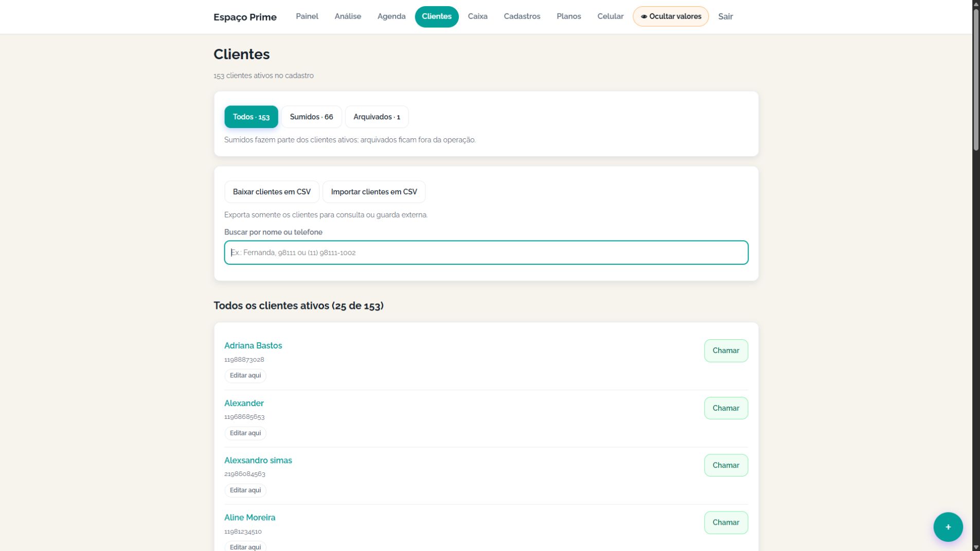The width and height of the screenshot is (980, 551).
Task: Open Adriana Bastos client profile
Action: [x=253, y=345]
